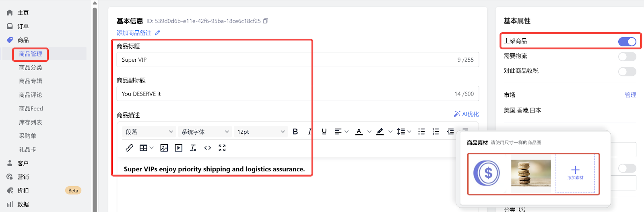The image size is (644, 212).
Task: Open the 段落 paragraph style dropdown
Action: (149, 132)
